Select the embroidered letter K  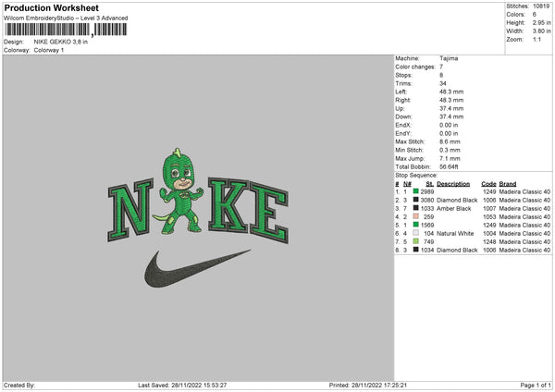point(228,205)
